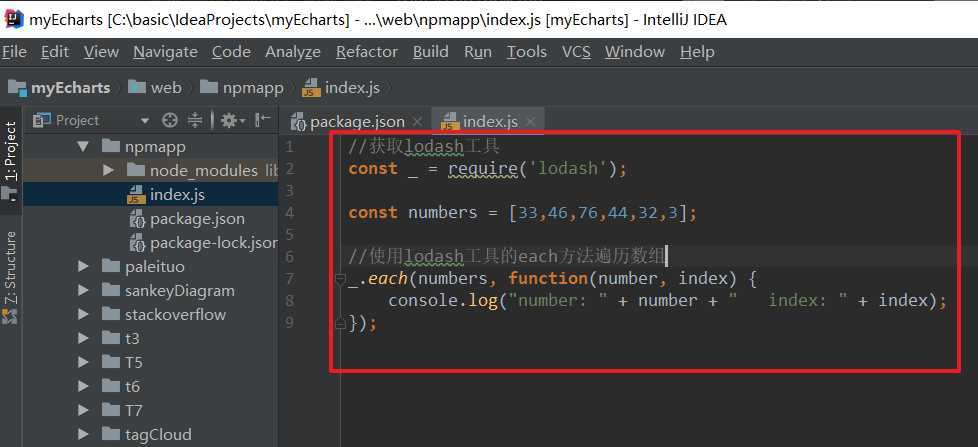
Task: Open the View menu
Action: coord(101,52)
